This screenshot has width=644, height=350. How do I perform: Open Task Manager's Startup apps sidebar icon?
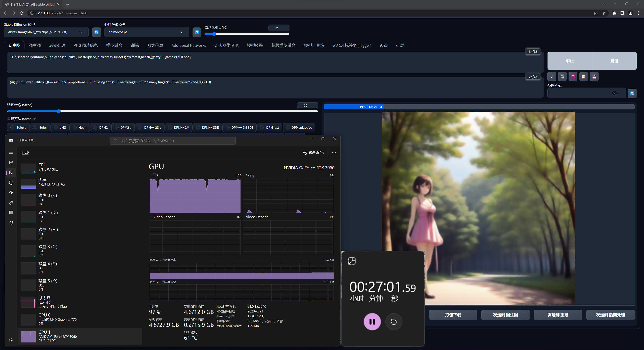pyautogui.click(x=11, y=193)
